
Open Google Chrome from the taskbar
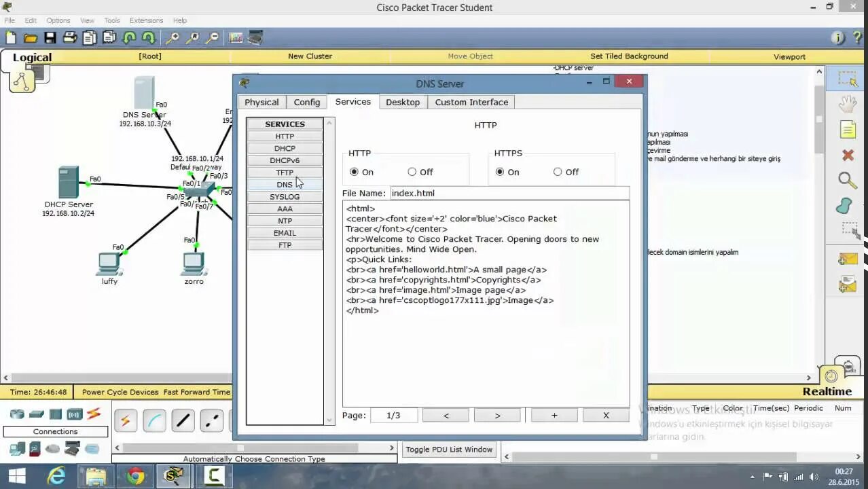click(135, 476)
